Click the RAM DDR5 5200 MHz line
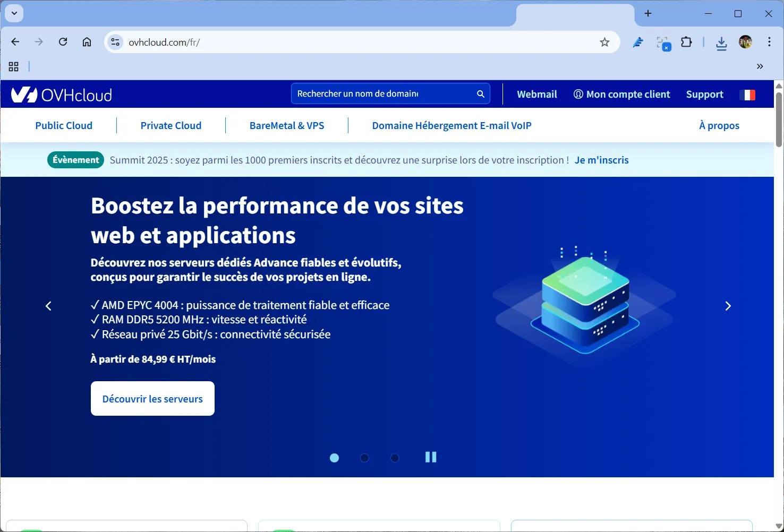Image resolution: width=784 pixels, height=532 pixels. click(199, 319)
